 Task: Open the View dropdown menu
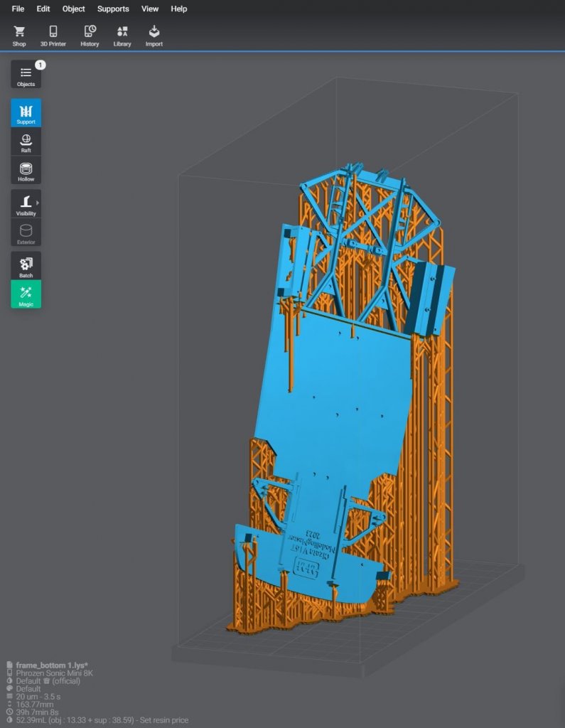click(150, 9)
